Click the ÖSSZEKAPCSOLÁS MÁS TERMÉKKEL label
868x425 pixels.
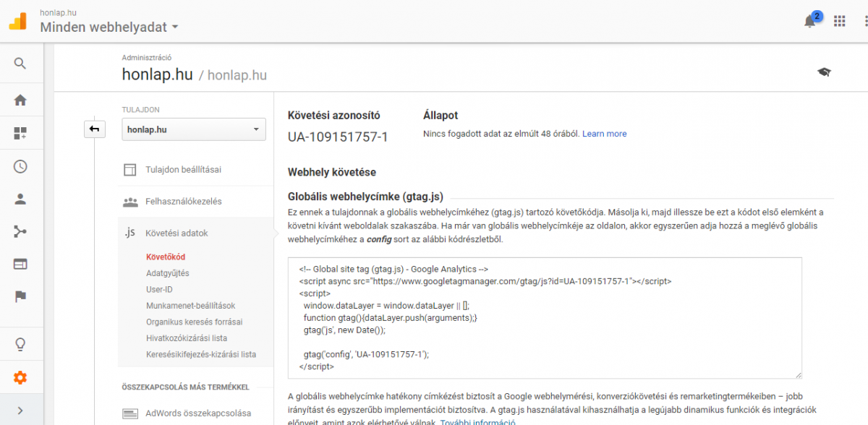pyautogui.click(x=185, y=387)
